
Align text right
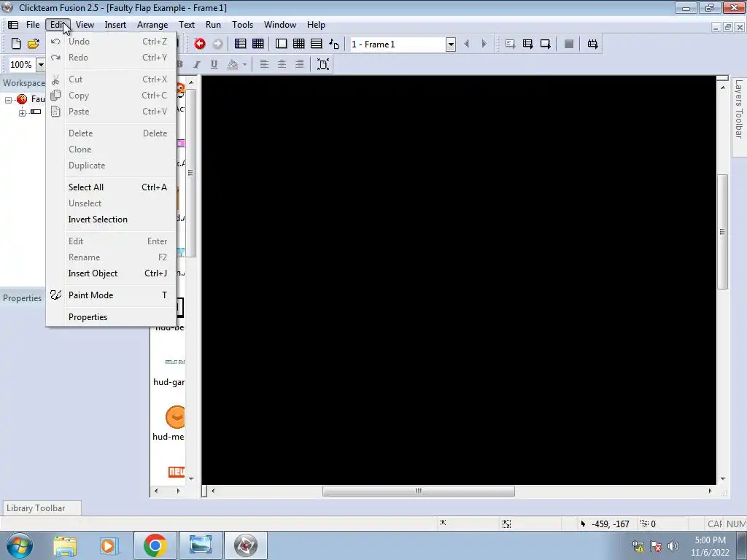[299, 64]
